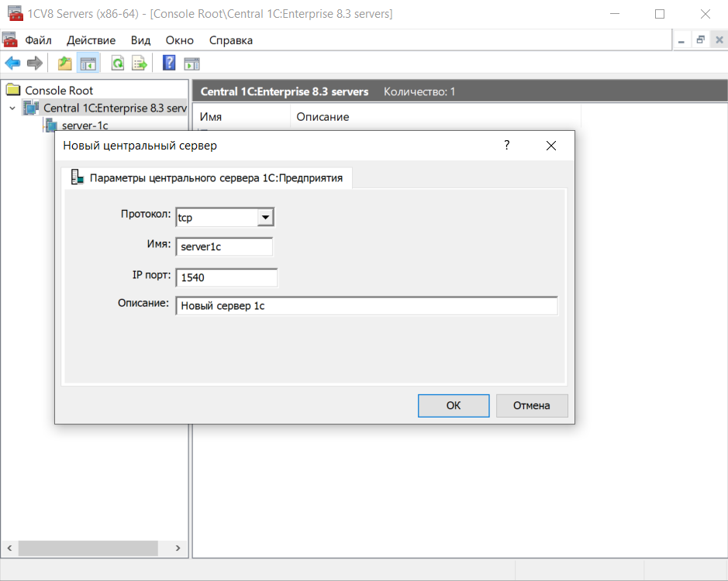Click the Протокол combo box text tcp
This screenshot has width=728, height=581.
185,218
